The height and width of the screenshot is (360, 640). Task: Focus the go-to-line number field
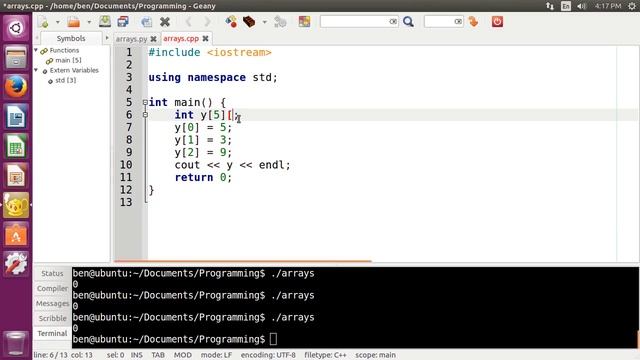pyautogui.click(x=439, y=22)
